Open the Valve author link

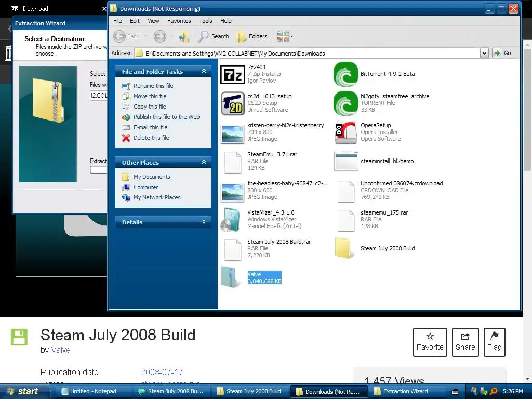pos(61,350)
